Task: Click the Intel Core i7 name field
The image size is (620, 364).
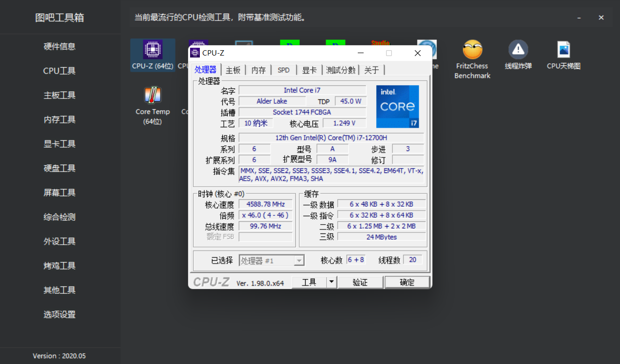Action: [302, 90]
